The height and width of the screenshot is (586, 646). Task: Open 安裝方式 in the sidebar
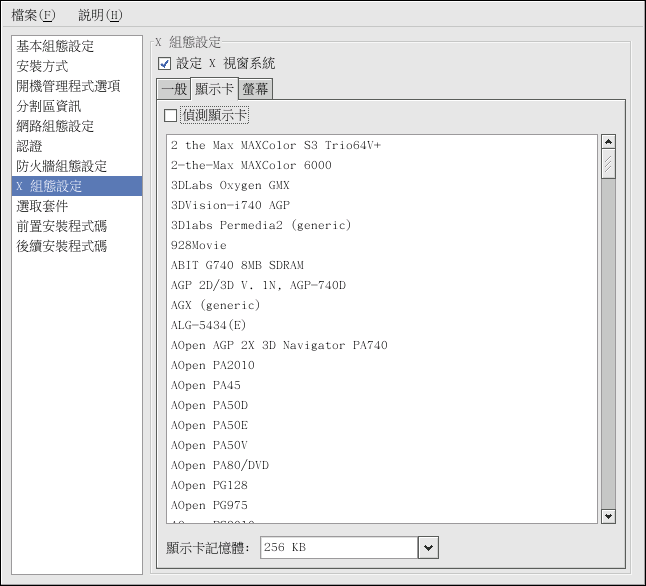[x=42, y=66]
